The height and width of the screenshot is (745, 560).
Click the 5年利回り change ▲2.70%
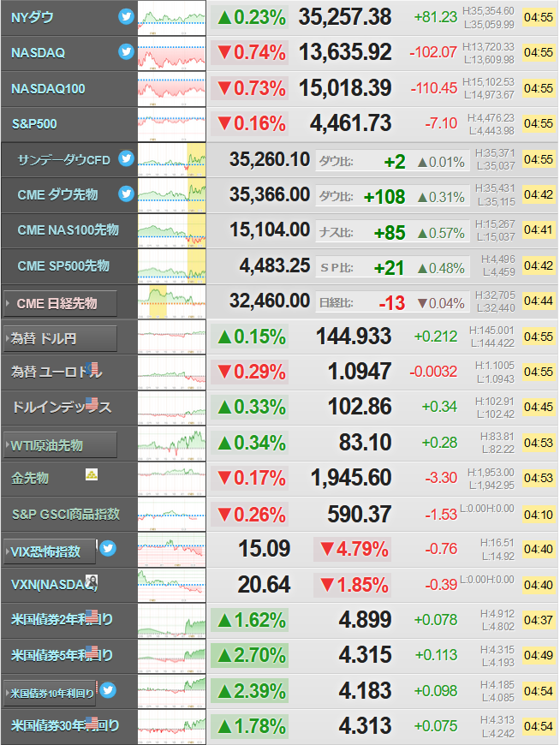click(251, 656)
